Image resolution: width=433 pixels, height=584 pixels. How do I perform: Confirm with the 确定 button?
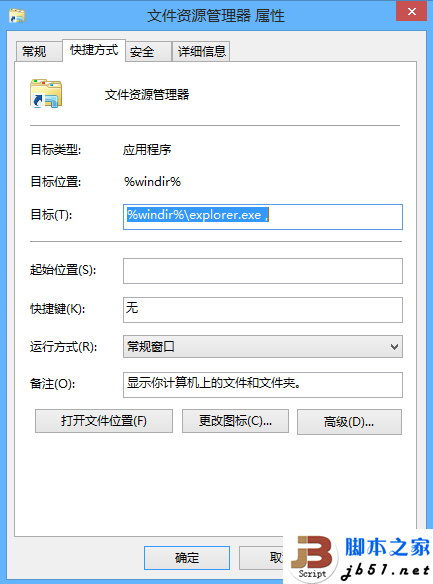pos(187,558)
